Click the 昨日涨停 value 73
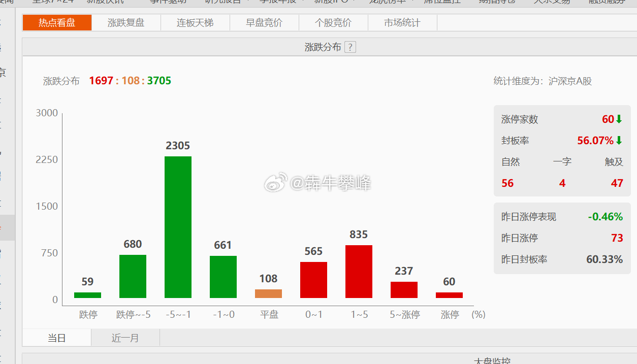This screenshot has height=364, width=637. click(x=617, y=238)
